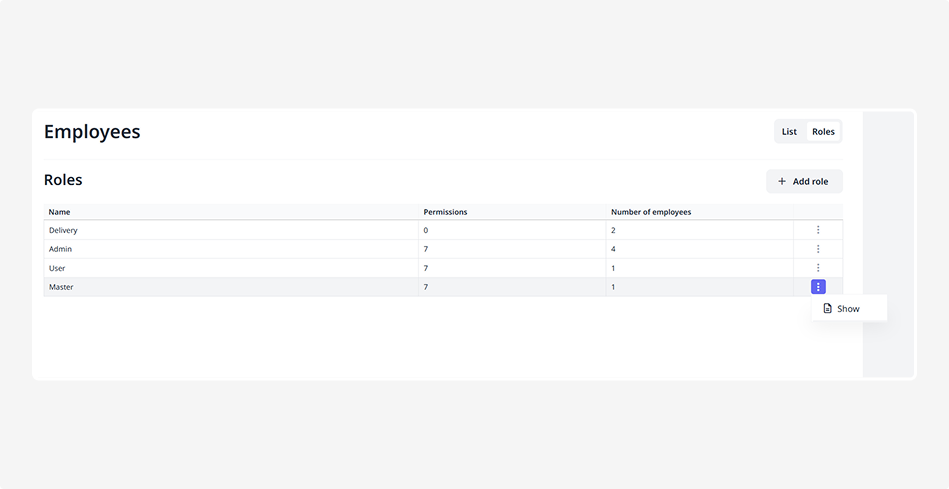Click the plus icon beside Add role
The height and width of the screenshot is (489, 949).
click(x=782, y=182)
